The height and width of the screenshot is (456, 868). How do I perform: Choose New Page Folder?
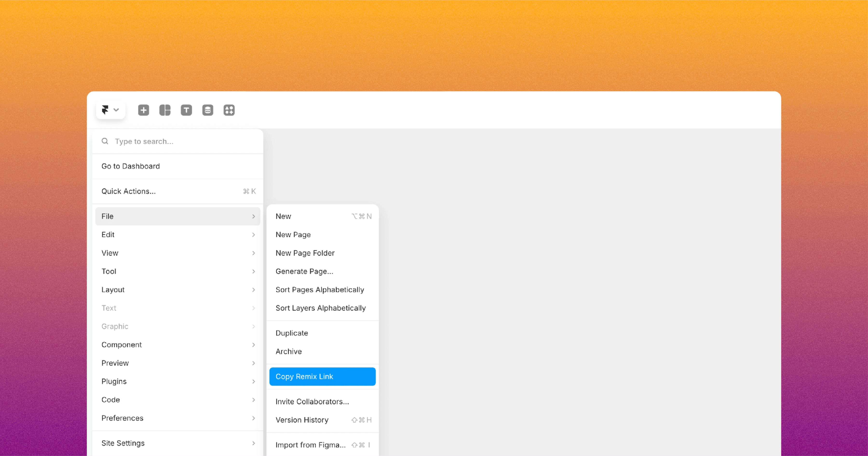click(305, 253)
